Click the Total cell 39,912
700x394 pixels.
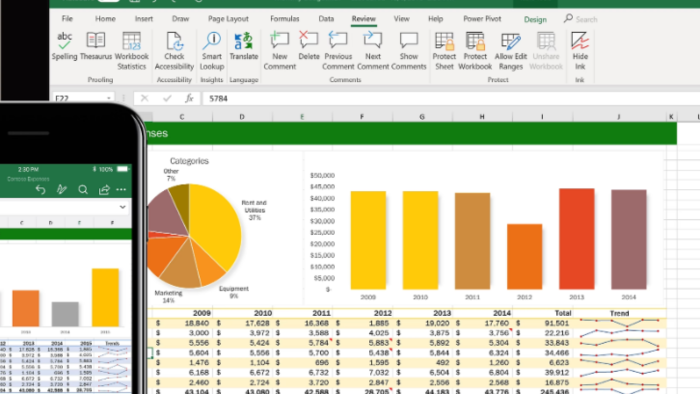click(542, 372)
